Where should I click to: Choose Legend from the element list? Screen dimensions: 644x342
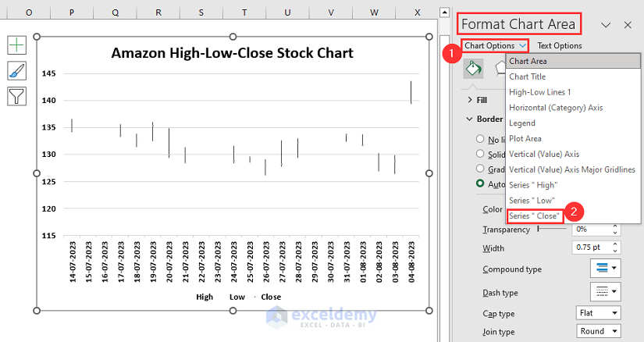573,123
